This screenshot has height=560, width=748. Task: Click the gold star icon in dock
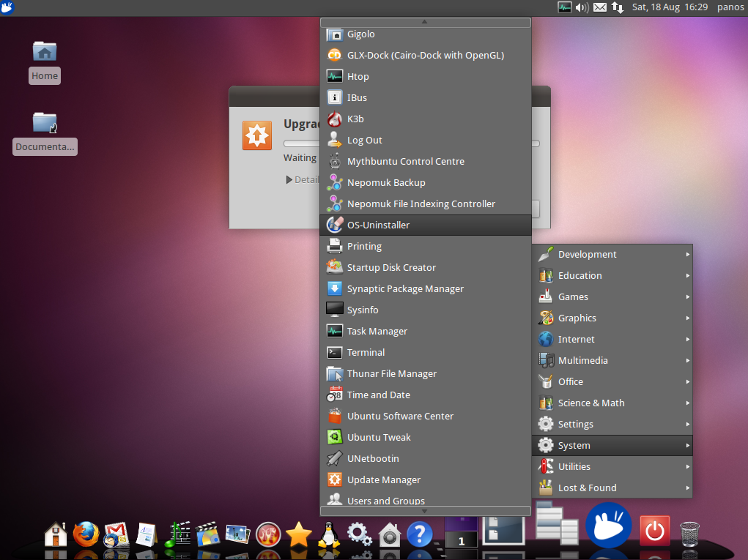coord(298,534)
